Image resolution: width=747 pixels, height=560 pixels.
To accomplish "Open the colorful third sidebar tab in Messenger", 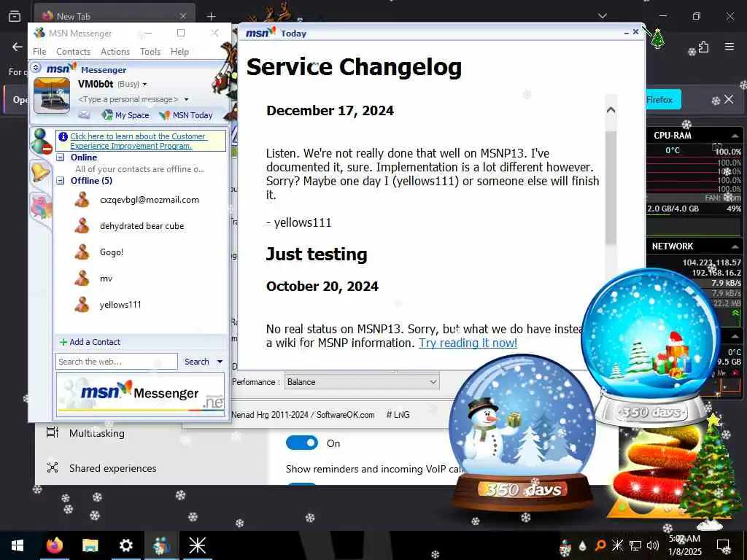I will (x=41, y=208).
